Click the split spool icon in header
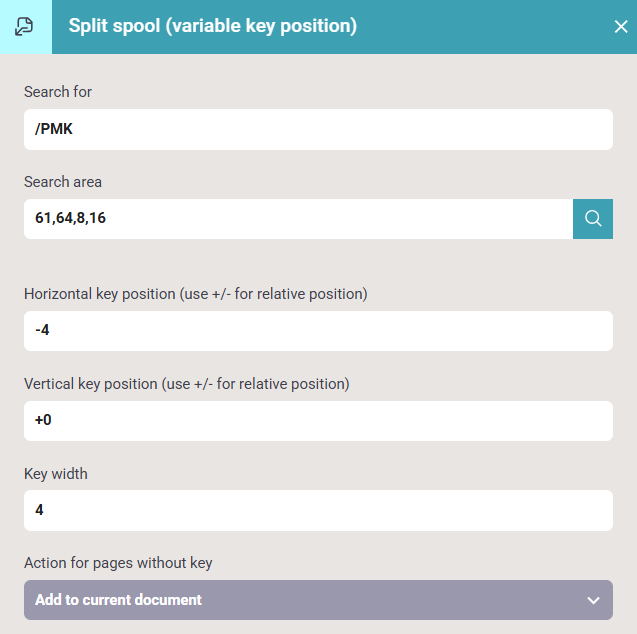 (24, 27)
